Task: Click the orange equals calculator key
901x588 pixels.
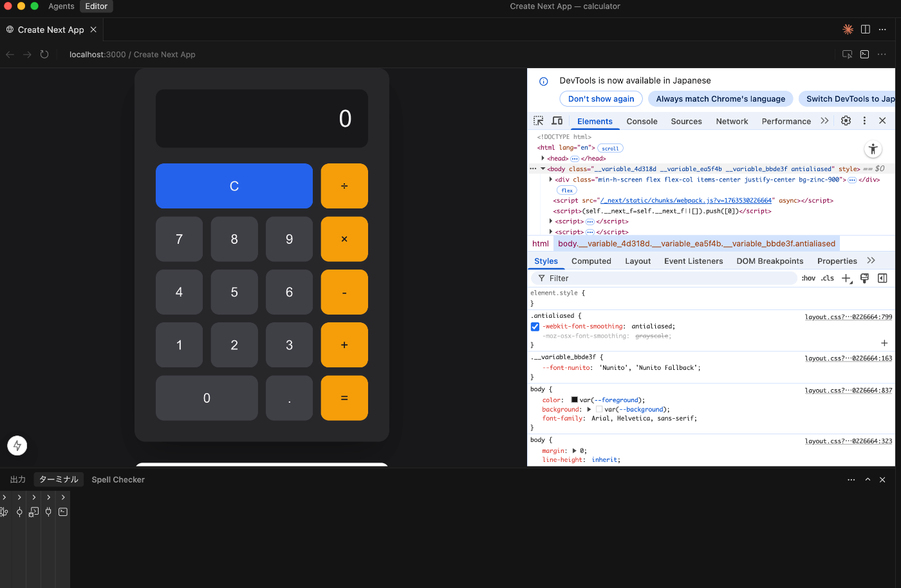Action: [344, 398]
